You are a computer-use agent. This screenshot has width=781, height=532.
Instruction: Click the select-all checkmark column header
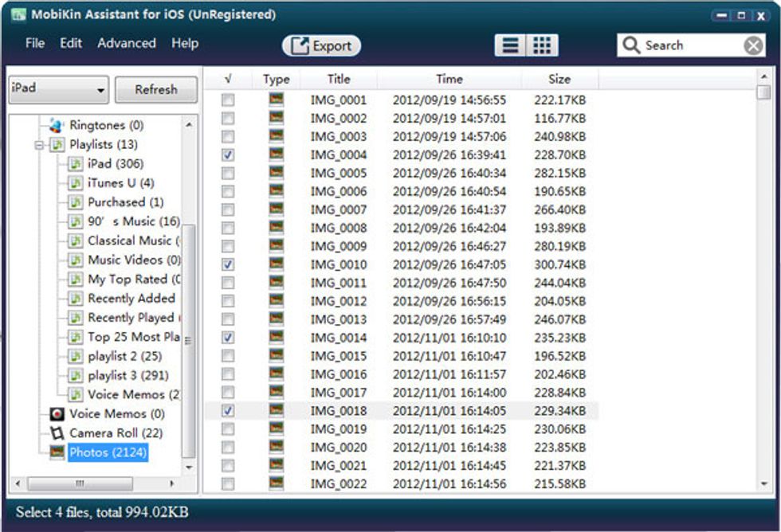[228, 79]
